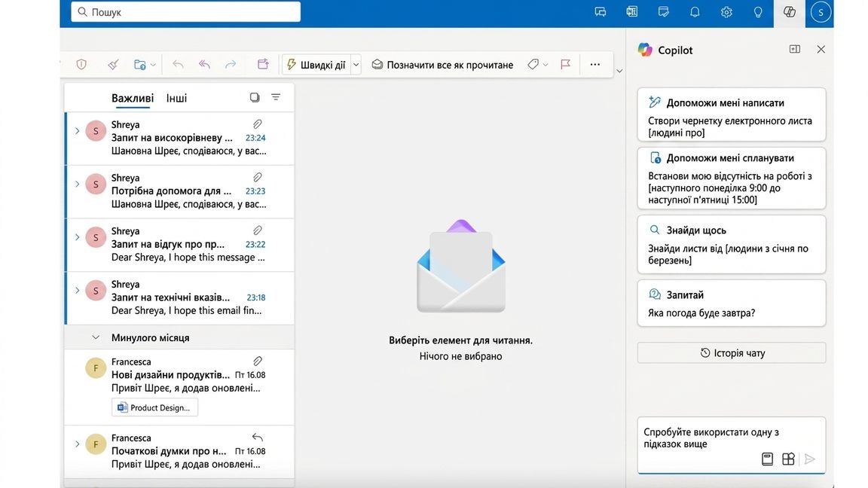Expand the ribbon with the chevron
Image resolution: width=868 pixels, height=488 pixels.
click(619, 71)
